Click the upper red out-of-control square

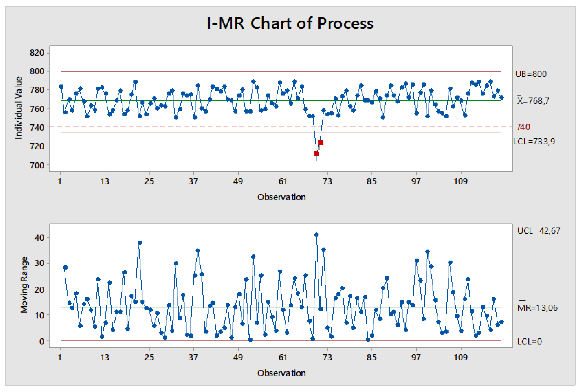coord(321,143)
